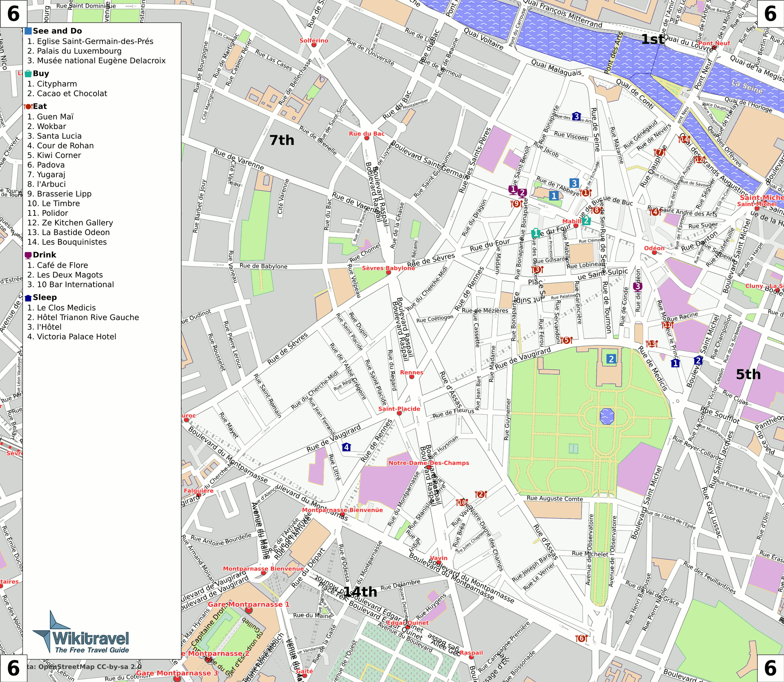Click the Vavin metro station dot
This screenshot has height=682, width=784.
[439, 563]
